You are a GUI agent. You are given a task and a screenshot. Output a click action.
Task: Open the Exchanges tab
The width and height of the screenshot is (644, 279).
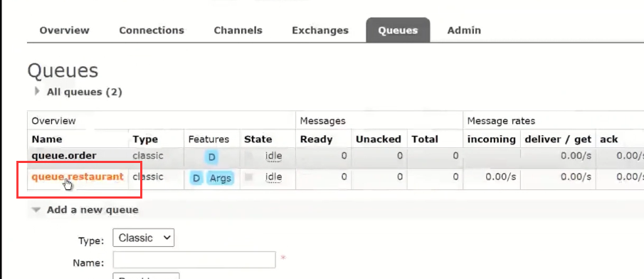click(x=320, y=31)
